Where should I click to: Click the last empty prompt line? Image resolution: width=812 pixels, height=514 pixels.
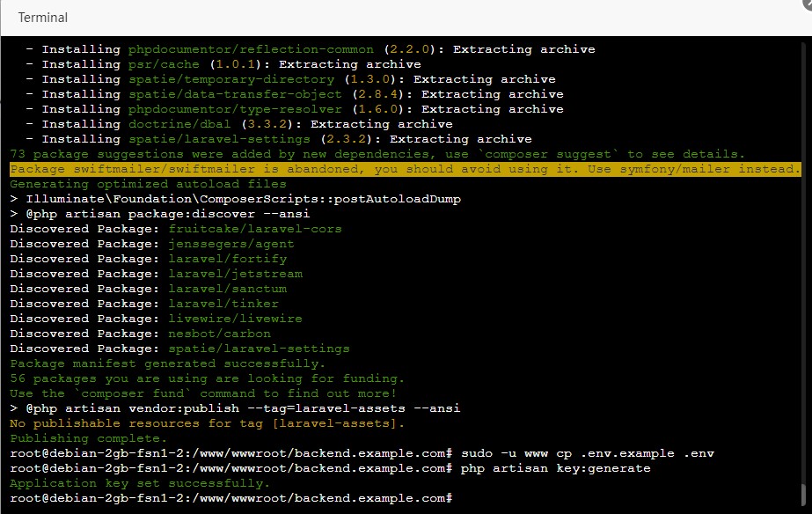pos(231,498)
